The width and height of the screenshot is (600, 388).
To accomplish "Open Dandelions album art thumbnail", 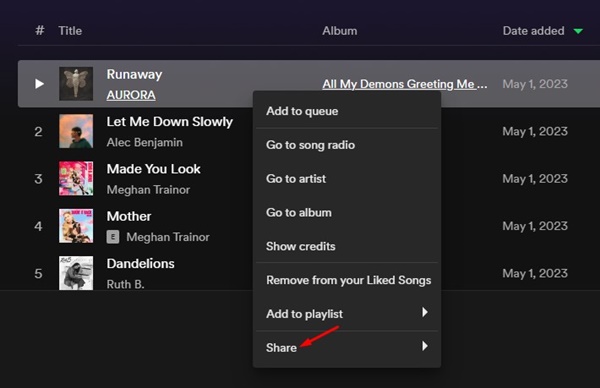I will 76,273.
